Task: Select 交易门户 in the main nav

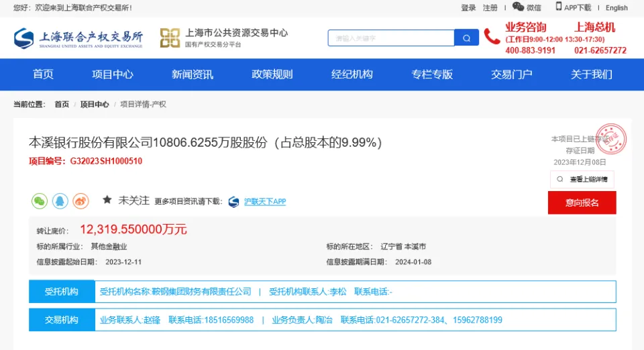Action: coord(512,74)
